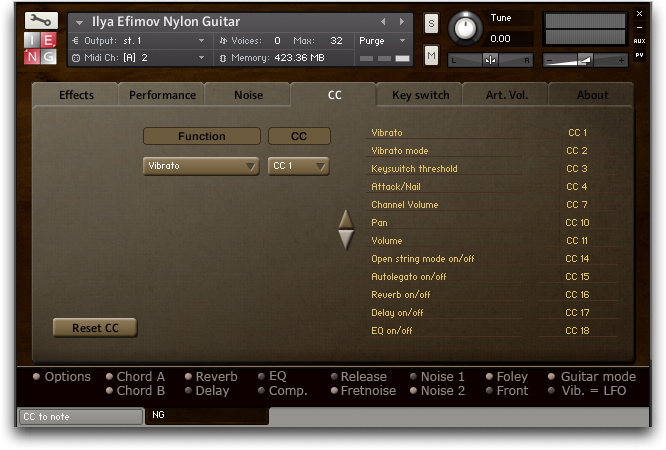Select the Delay on/off row
Screen dimensions: 666x450
tap(492, 313)
